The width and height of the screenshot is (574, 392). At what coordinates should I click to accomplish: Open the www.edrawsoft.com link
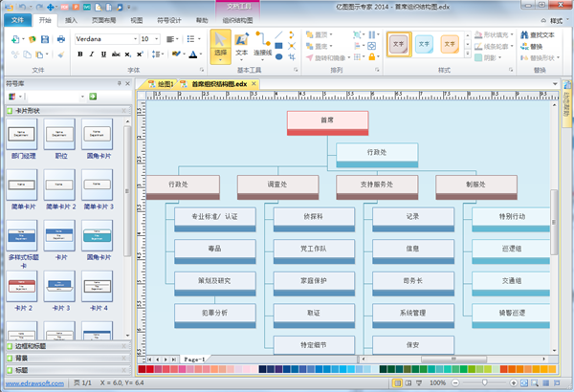pyautogui.click(x=33, y=382)
